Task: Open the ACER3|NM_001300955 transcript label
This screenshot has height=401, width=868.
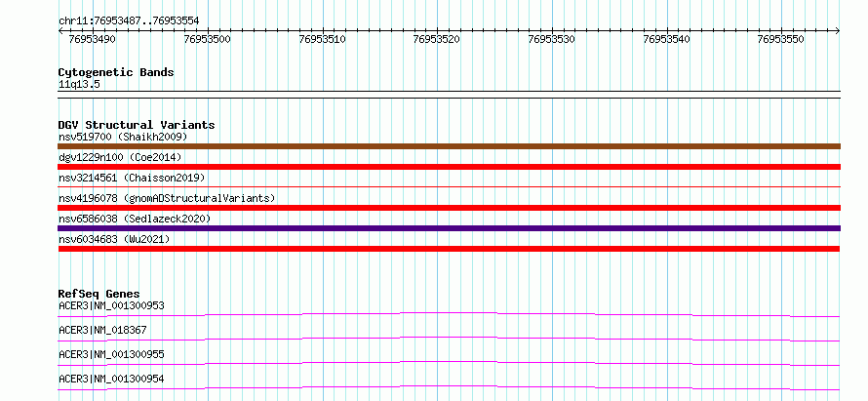Action: [111, 354]
